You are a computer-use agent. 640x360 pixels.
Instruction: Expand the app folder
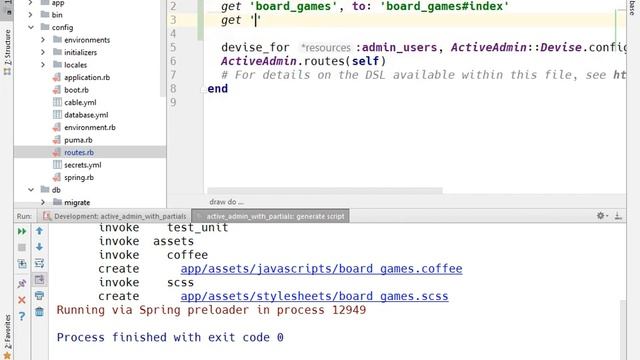point(31,3)
